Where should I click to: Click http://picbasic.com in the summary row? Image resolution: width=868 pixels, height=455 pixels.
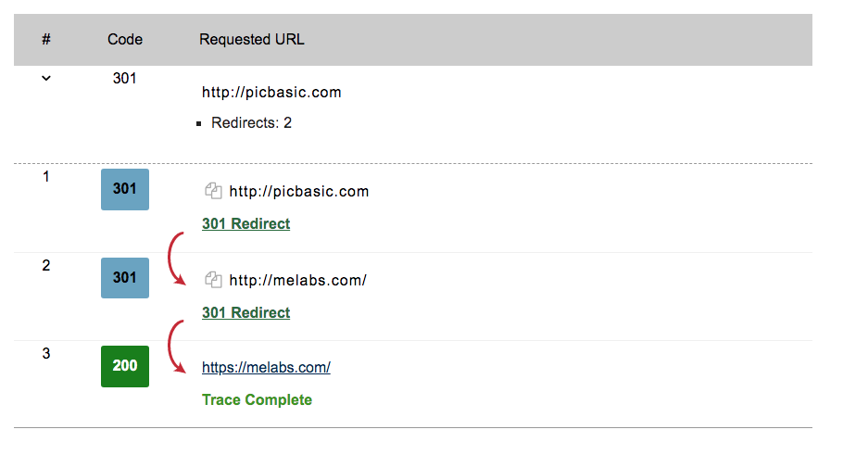point(271,93)
